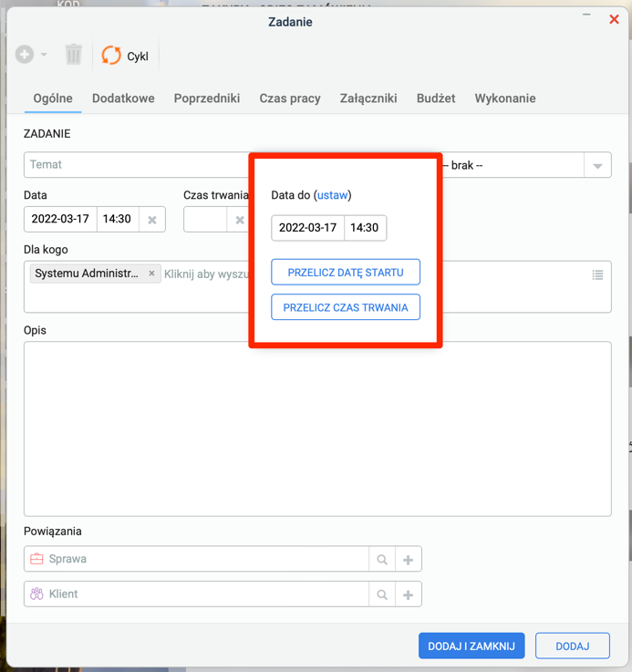Open the Dodatkowe tab

[123, 98]
